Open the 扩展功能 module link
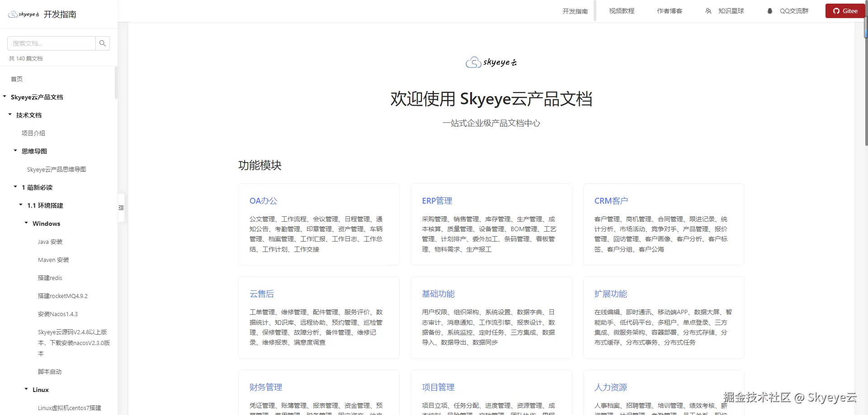The image size is (868, 415). click(x=611, y=294)
